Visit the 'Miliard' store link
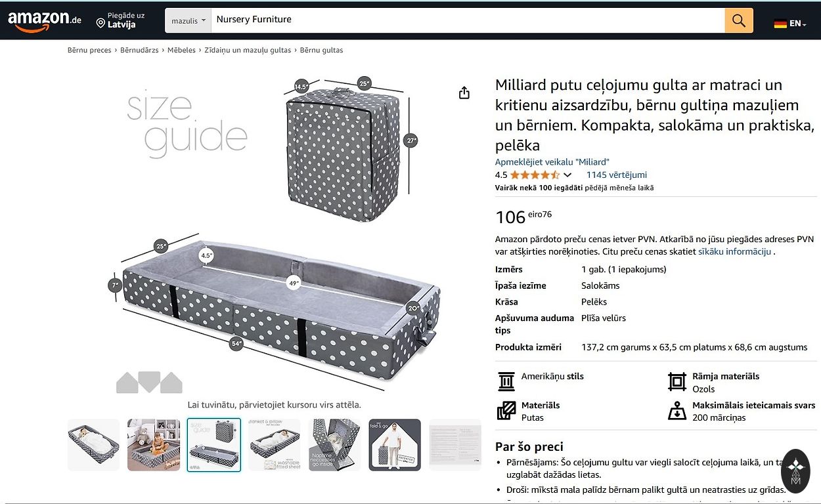Image resolution: width=821 pixels, height=504 pixels. coord(552,162)
